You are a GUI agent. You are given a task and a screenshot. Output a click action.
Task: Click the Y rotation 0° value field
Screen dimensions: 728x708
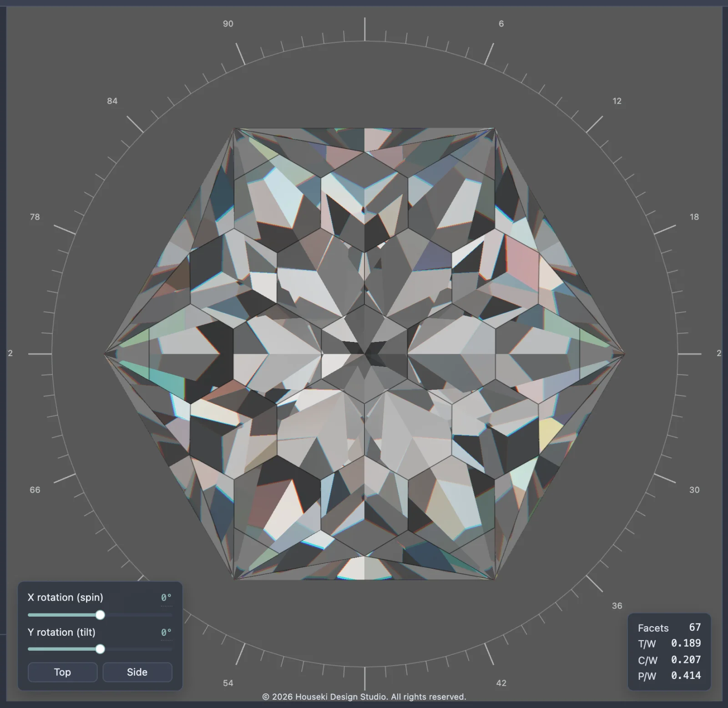pos(166,633)
